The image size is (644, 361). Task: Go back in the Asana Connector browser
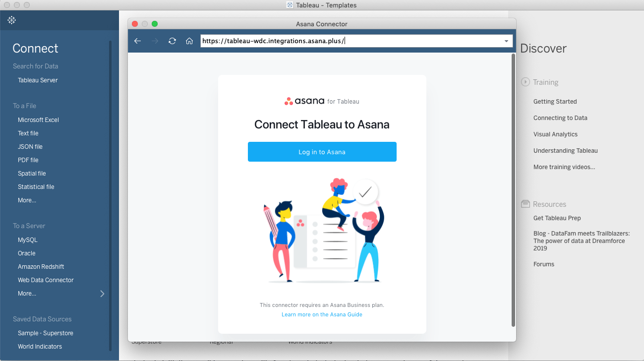(138, 41)
